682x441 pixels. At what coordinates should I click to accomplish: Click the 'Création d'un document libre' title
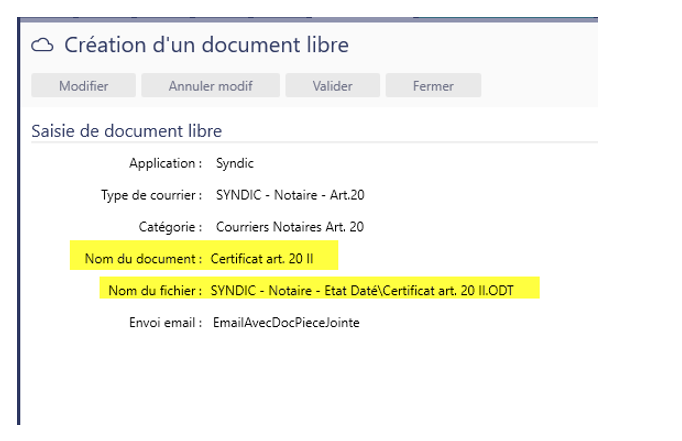[206, 45]
